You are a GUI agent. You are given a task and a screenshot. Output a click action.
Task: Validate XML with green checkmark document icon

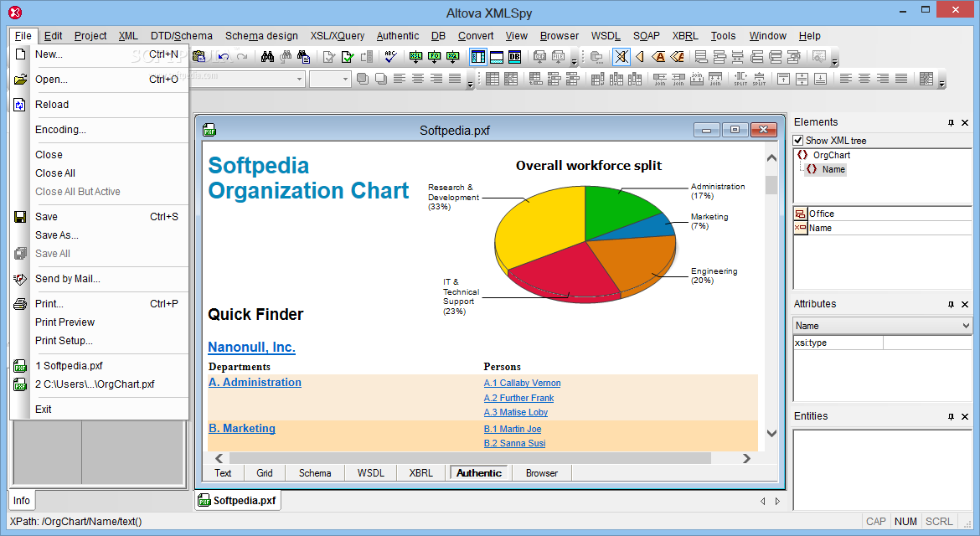coord(348,57)
